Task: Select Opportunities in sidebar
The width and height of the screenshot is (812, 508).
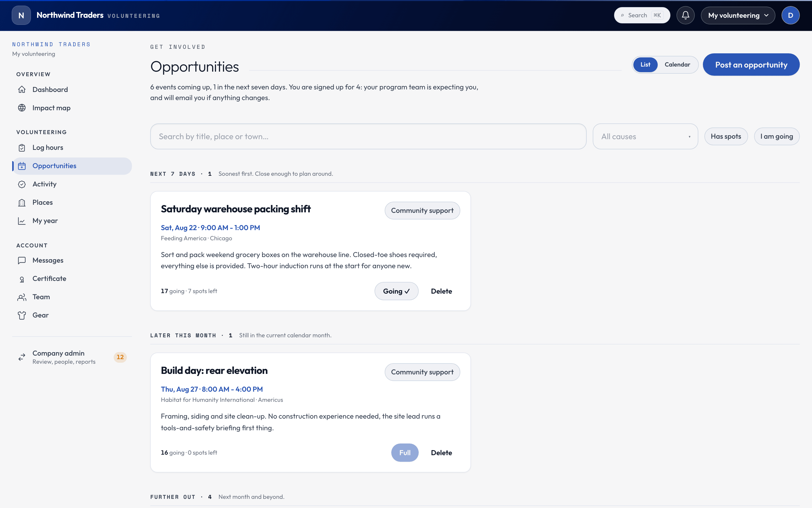Action: 72,166
